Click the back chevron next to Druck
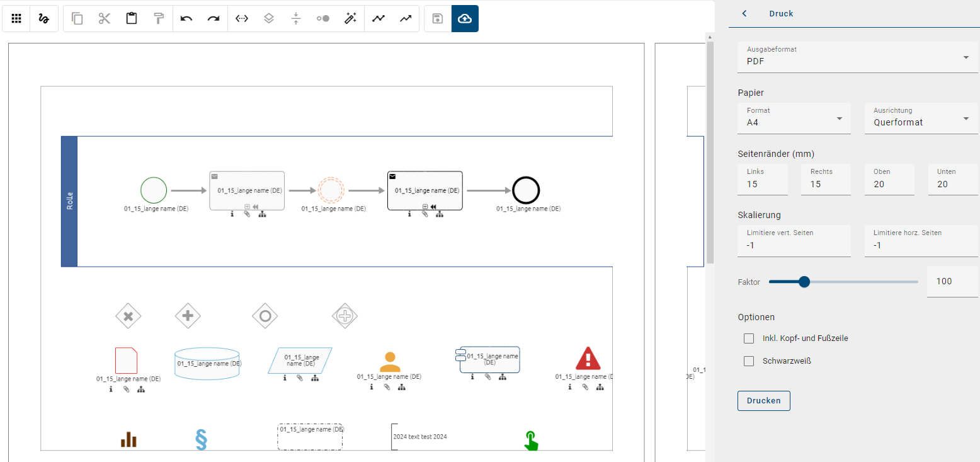The width and height of the screenshot is (980, 462). pos(744,13)
